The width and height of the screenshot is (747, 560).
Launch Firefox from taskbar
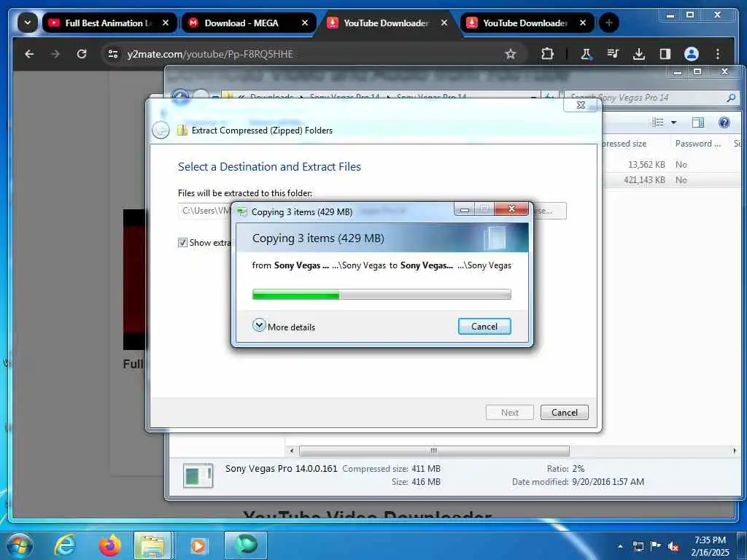109,545
